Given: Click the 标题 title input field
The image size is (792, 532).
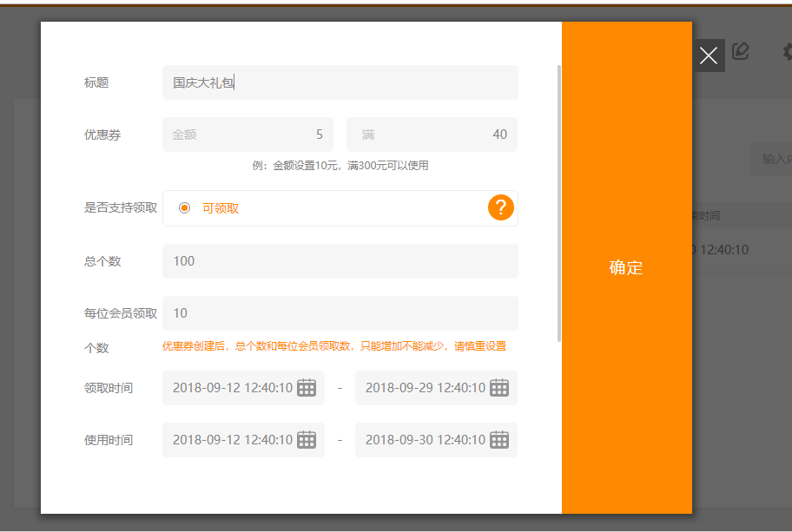Looking at the screenshot, I should coord(340,82).
